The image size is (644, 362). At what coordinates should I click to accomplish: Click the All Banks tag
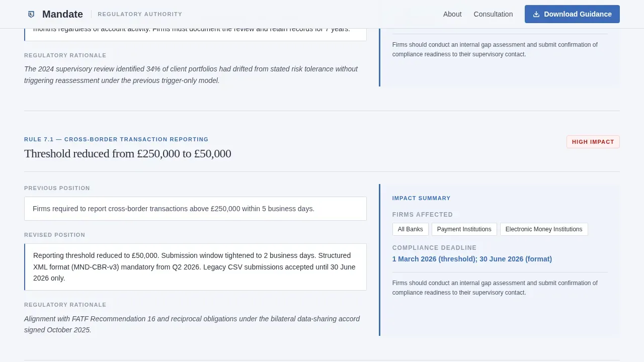[x=411, y=229]
